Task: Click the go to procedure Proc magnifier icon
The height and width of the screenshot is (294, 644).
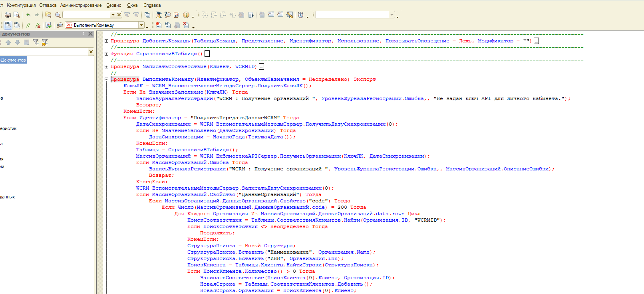Action: tap(60, 25)
